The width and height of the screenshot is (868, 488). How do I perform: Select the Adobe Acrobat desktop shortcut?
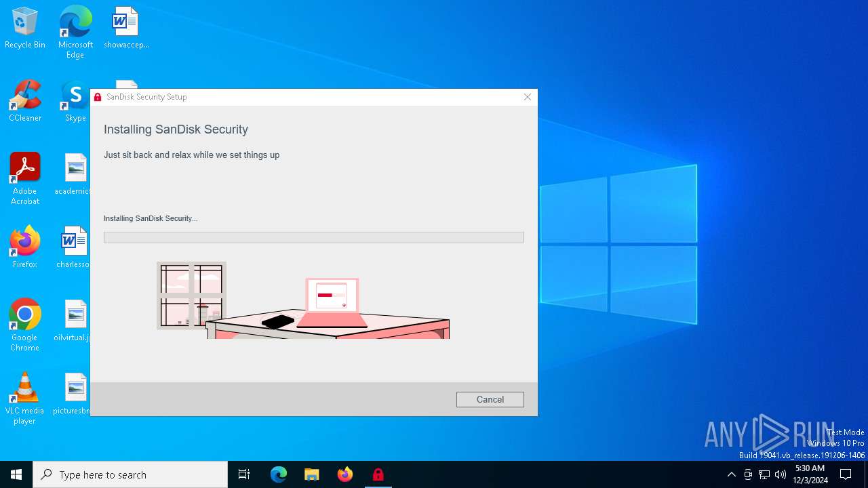pyautogui.click(x=25, y=178)
